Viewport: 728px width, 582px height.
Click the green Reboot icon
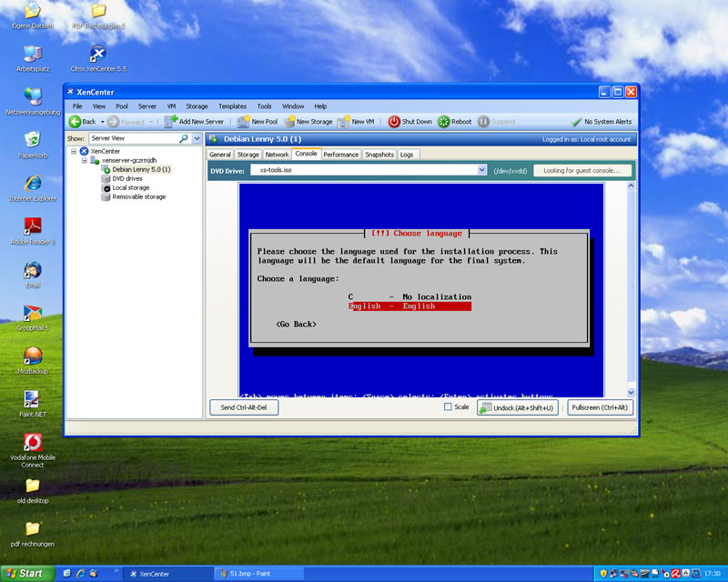pos(444,122)
